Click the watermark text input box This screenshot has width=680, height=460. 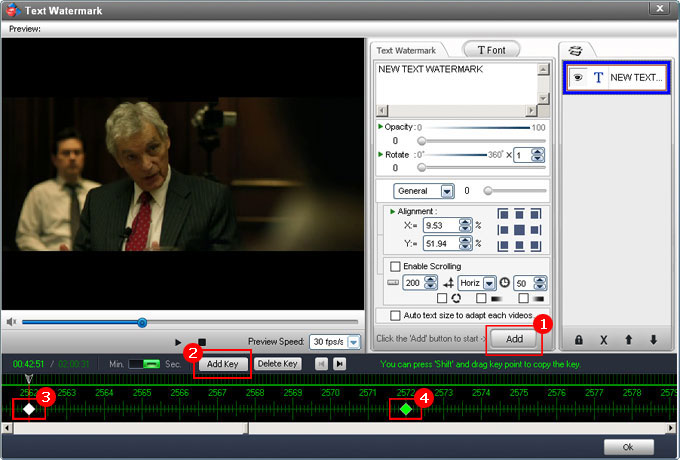pos(457,84)
